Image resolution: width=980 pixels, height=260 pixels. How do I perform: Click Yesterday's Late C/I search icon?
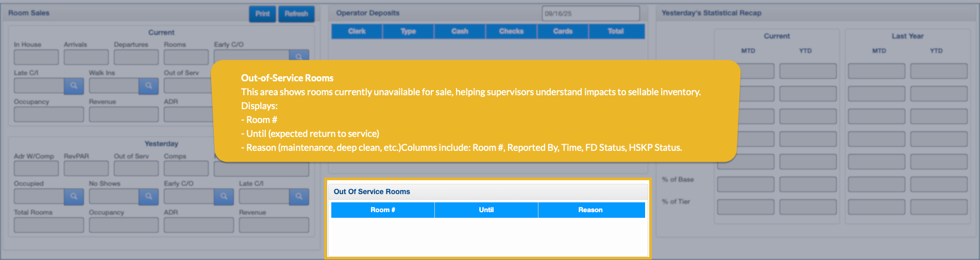(x=299, y=196)
